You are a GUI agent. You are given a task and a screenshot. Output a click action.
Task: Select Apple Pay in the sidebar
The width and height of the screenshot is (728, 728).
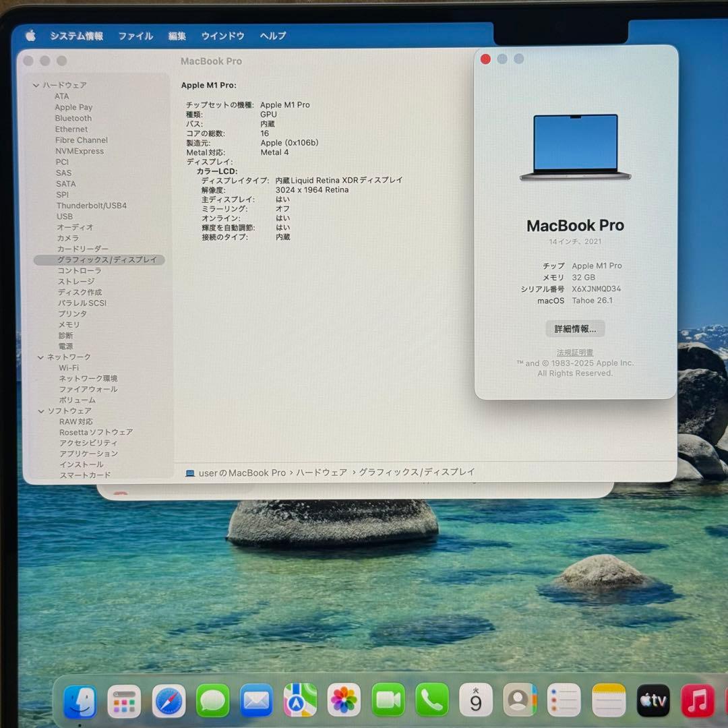point(73,107)
